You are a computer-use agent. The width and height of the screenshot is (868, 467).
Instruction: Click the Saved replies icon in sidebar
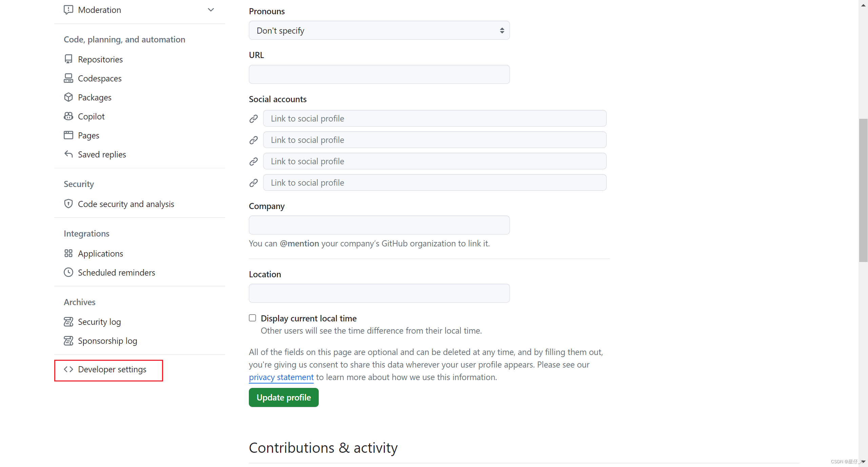68,154
